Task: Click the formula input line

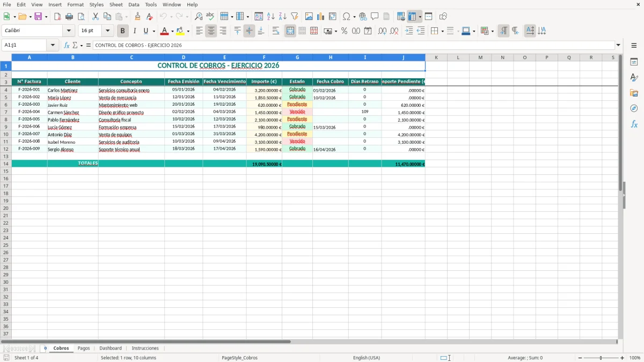Action: click(354, 45)
